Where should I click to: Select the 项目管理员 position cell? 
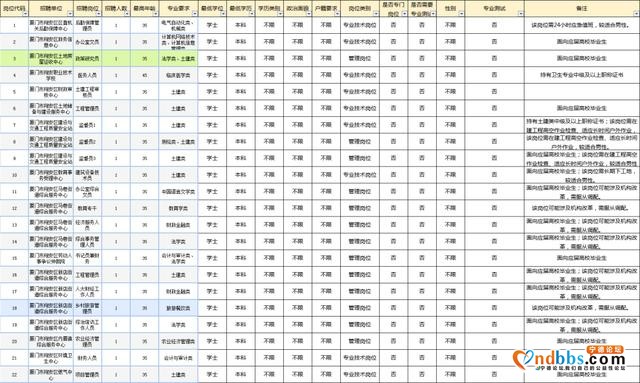point(87,374)
